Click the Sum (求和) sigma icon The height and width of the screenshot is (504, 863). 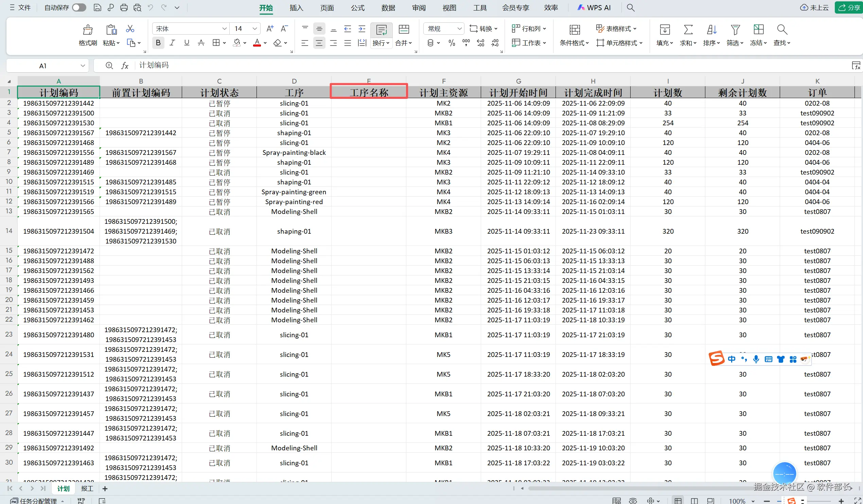688,30
